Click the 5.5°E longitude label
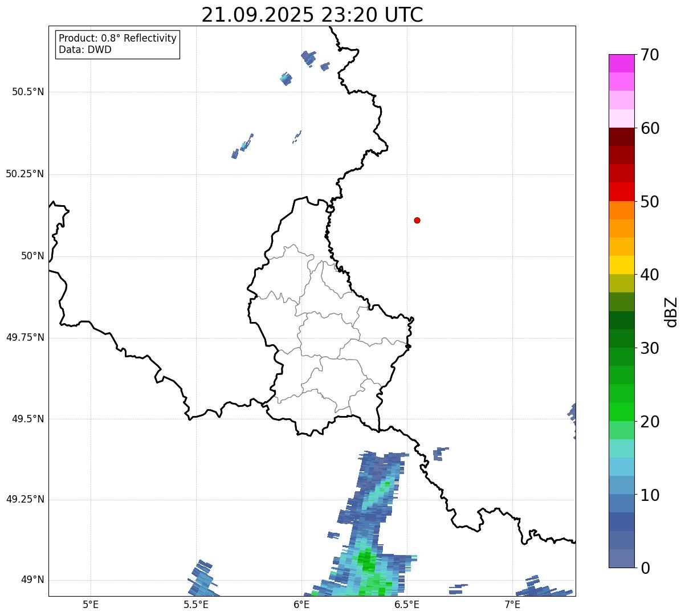Screen dimensions: 685x616 pyautogui.click(x=196, y=604)
